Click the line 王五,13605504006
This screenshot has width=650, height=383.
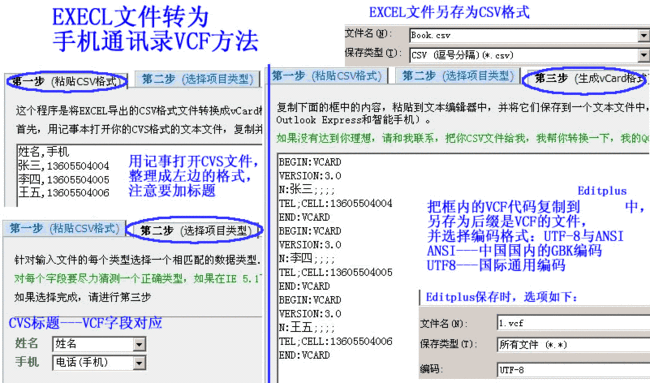[63, 193]
